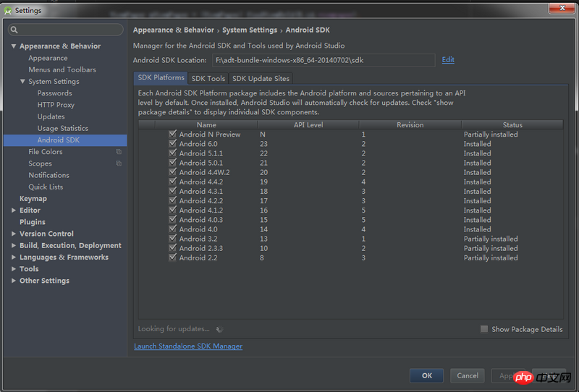Viewport: 579px width, 392px height.
Task: Select Passwords under System Settings
Action: (x=55, y=93)
